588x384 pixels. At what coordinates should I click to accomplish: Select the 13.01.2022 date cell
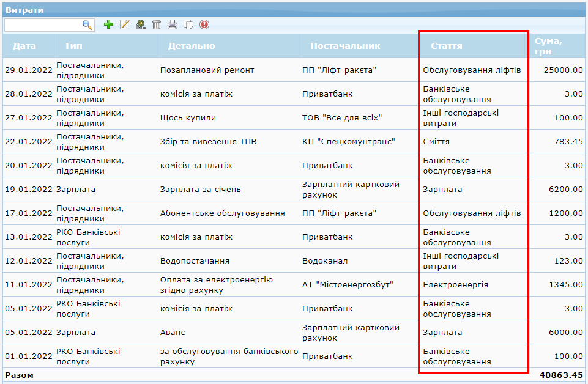[29, 237]
